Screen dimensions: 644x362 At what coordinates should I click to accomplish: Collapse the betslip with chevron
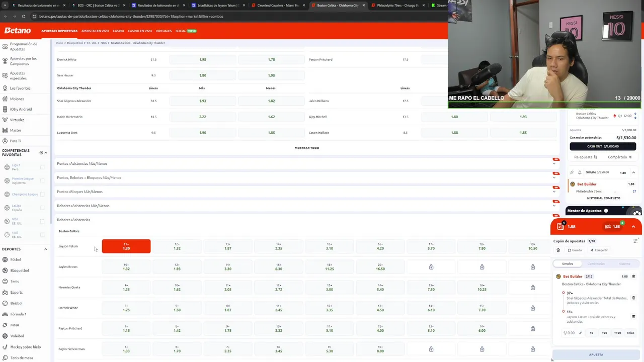point(633,227)
